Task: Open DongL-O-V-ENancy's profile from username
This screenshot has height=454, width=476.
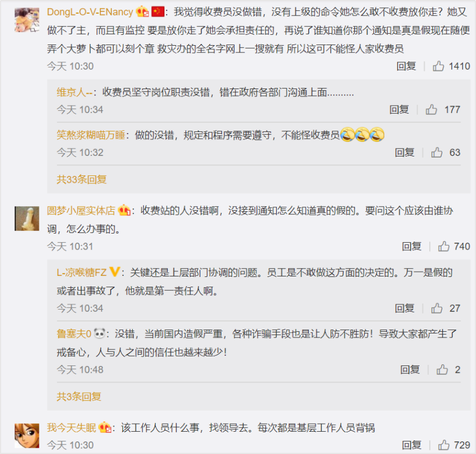Action: click(90, 12)
